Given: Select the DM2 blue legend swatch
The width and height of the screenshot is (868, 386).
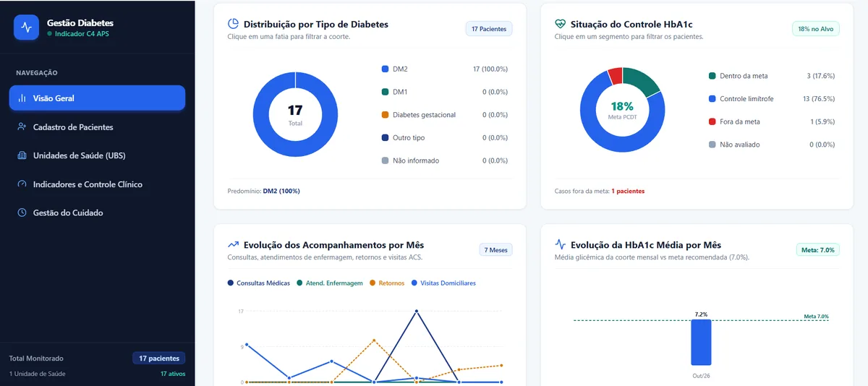Looking at the screenshot, I should (385, 69).
